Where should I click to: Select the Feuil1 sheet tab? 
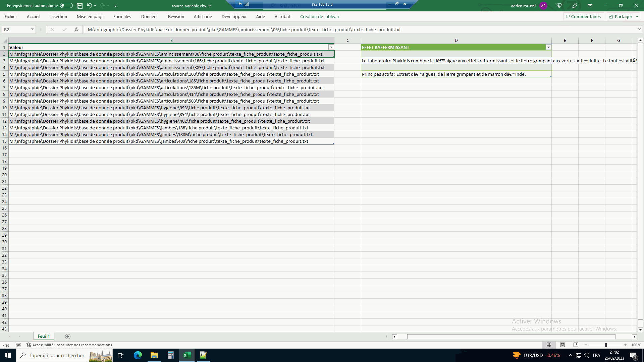tap(44, 337)
